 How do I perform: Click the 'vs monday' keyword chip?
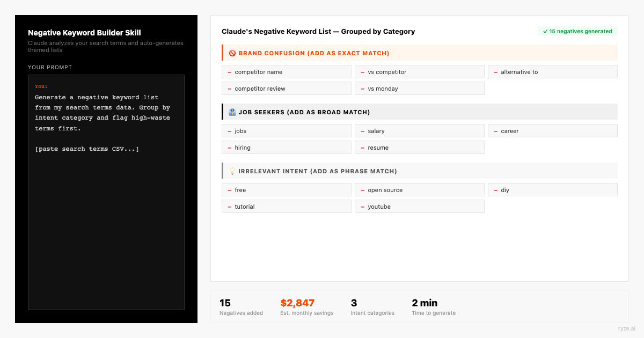click(419, 89)
